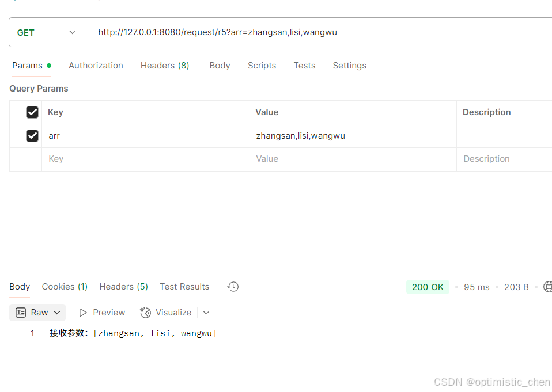Click the empty Key placeholder field
The height and width of the screenshot is (392, 552).
click(x=145, y=159)
